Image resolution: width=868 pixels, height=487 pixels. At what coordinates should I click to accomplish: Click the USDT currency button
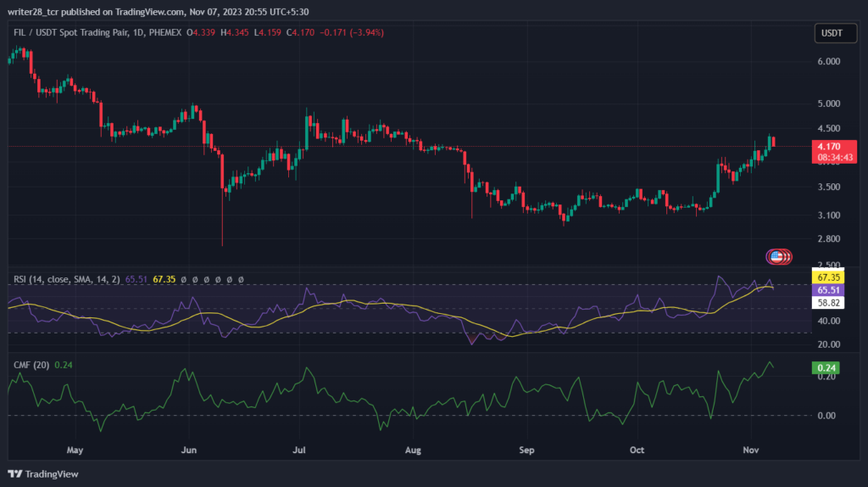835,33
